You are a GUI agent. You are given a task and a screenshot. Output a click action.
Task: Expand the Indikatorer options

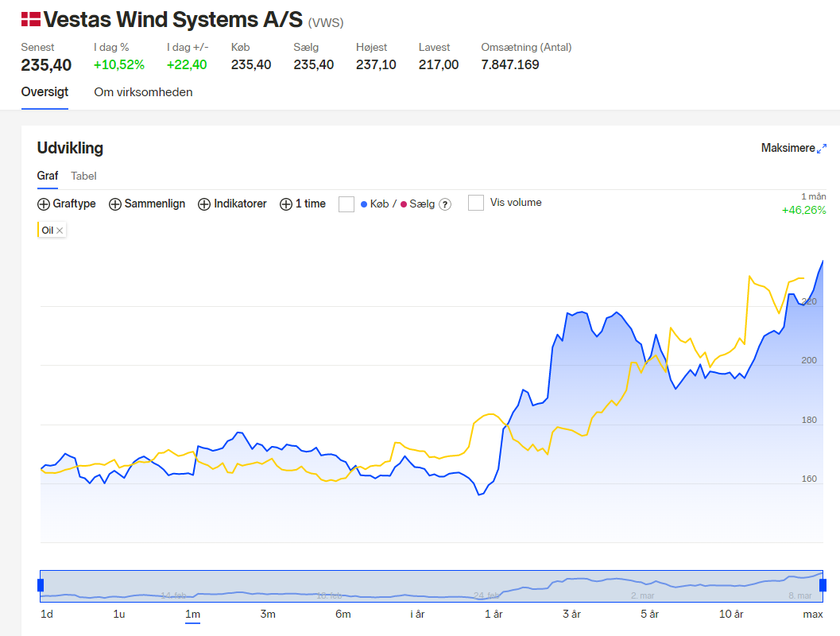[232, 204]
